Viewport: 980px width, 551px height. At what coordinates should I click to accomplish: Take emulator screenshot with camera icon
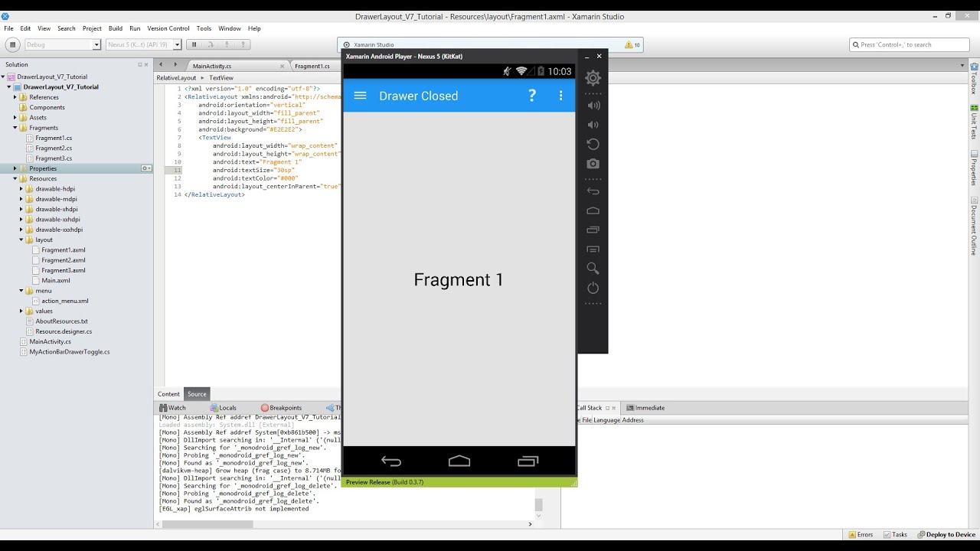[593, 164]
